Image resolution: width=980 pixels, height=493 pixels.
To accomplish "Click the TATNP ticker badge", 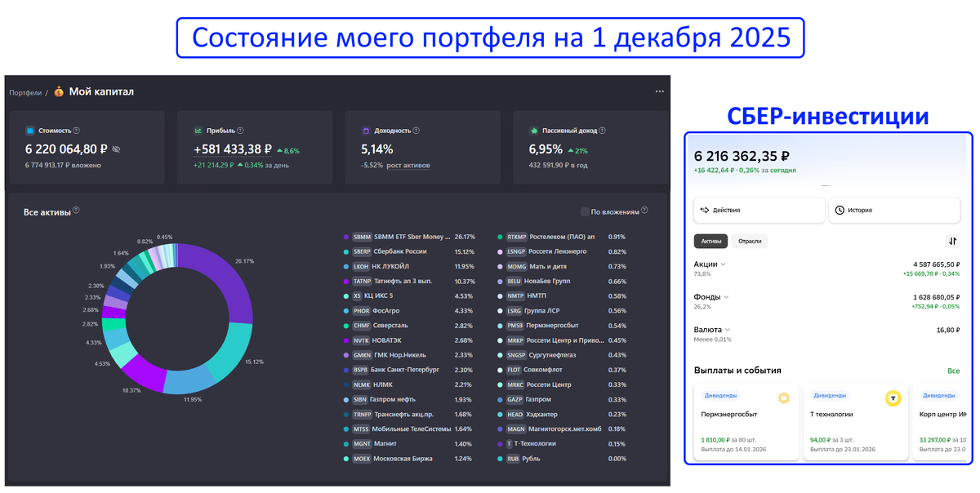I will point(362,281).
